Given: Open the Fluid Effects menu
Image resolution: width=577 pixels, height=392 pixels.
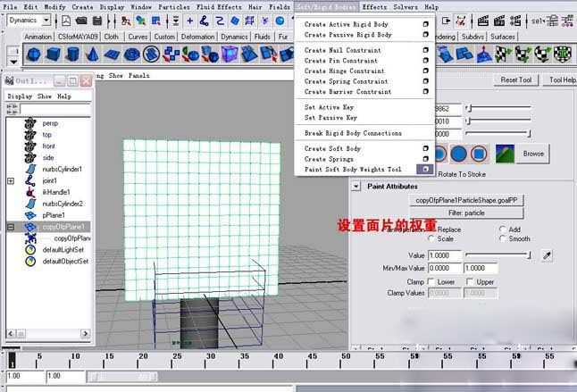Looking at the screenshot, I should (219, 7).
